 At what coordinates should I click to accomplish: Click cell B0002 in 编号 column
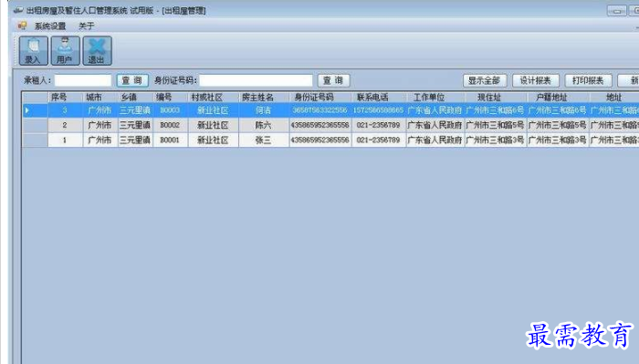click(171, 125)
